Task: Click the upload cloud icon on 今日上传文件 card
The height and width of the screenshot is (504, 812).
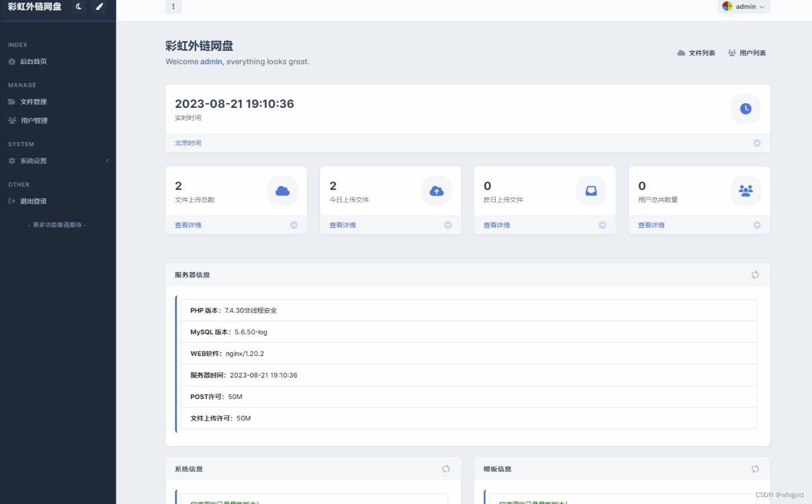Action: [x=437, y=190]
